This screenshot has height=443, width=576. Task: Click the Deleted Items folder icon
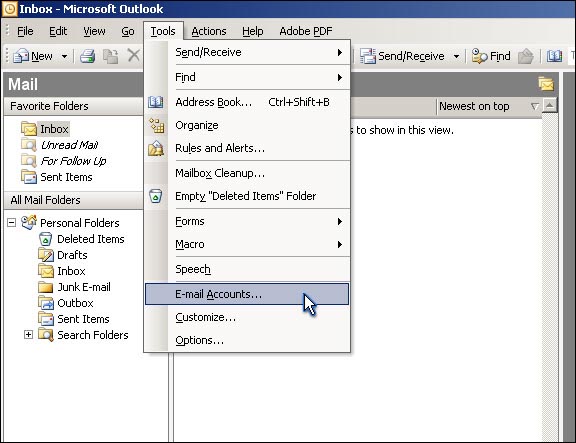[46, 239]
